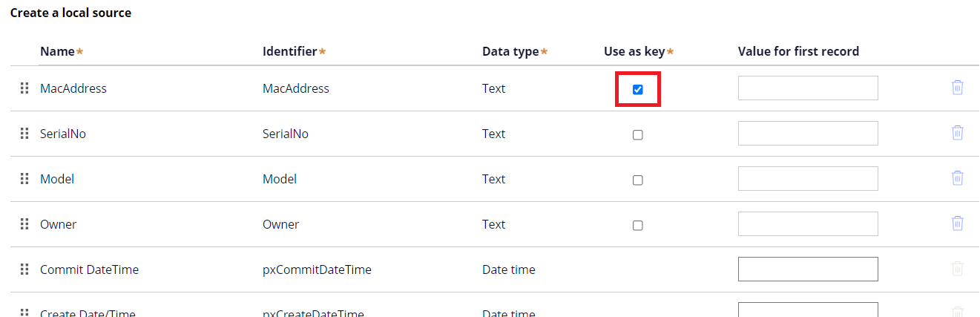Image resolution: width=980 pixels, height=317 pixels.
Task: Click first record value field for Model
Action: (x=808, y=178)
